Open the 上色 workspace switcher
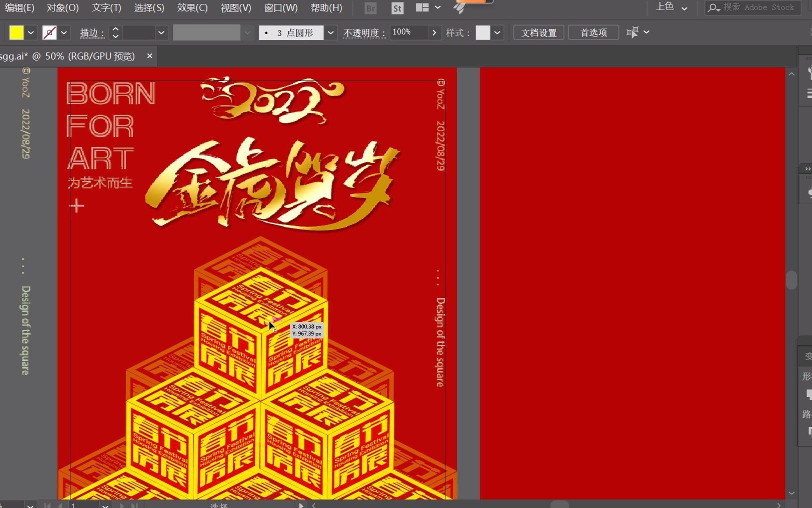812x508 pixels. 672,7
